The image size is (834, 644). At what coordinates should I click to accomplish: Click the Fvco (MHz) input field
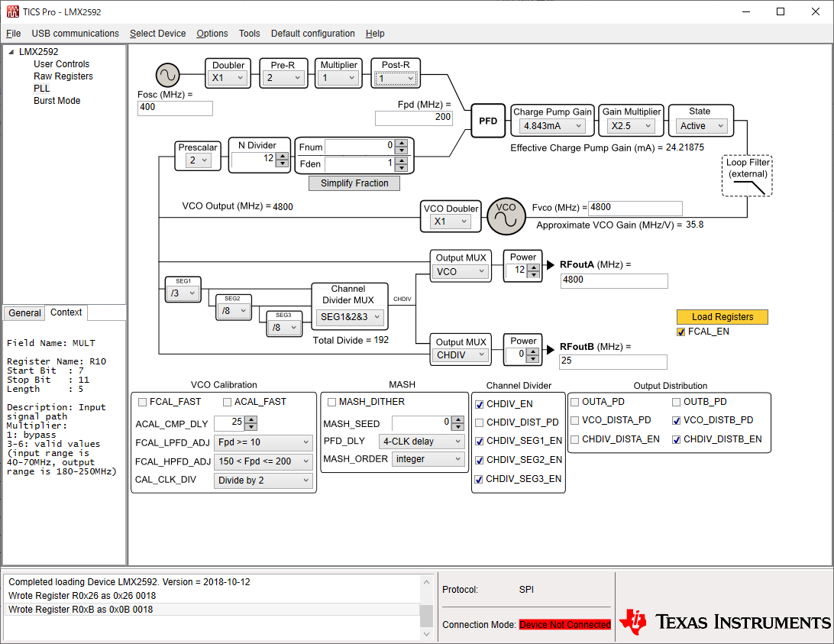click(x=635, y=208)
